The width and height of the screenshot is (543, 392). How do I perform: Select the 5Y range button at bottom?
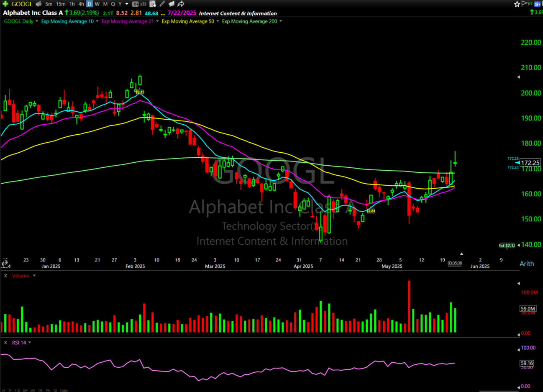point(3,390)
